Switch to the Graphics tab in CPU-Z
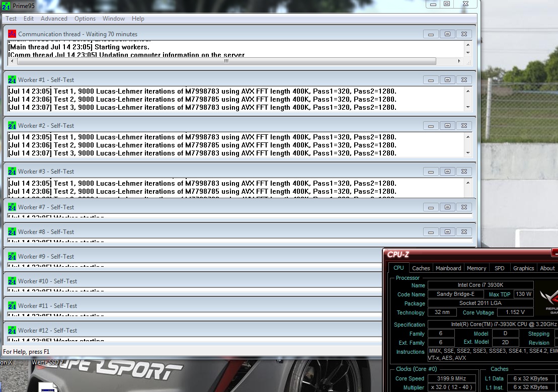 coord(523,268)
